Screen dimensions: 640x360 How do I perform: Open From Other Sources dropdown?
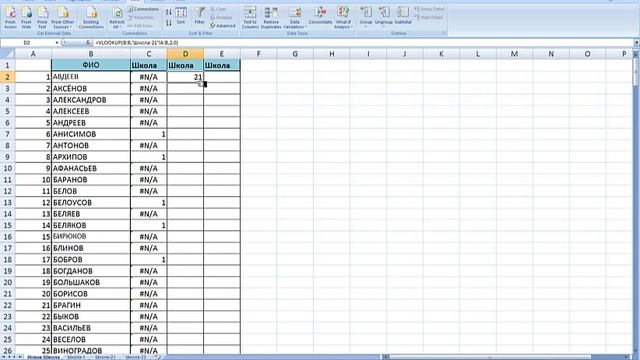[62, 18]
